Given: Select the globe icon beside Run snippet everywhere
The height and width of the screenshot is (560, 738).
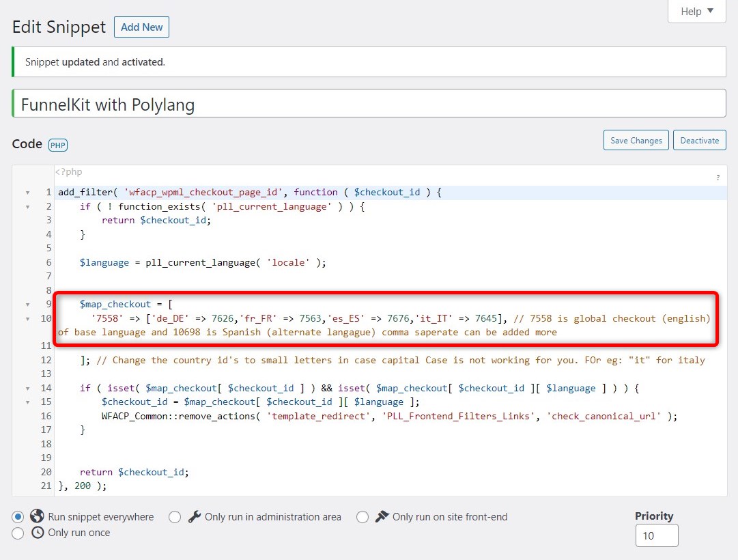Looking at the screenshot, I should tap(37, 517).
